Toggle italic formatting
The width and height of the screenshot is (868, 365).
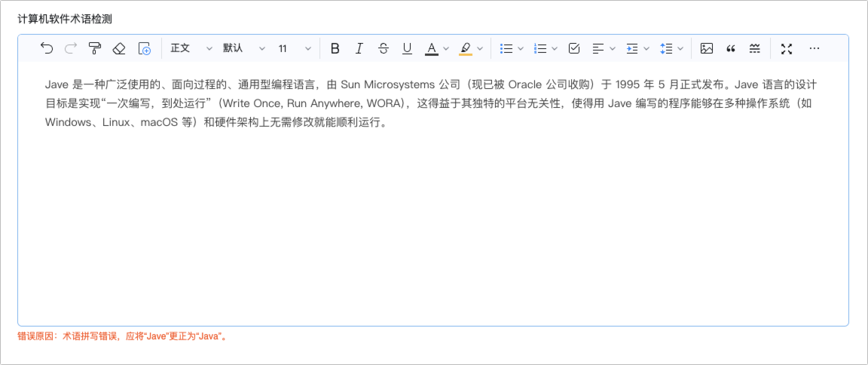pos(359,48)
